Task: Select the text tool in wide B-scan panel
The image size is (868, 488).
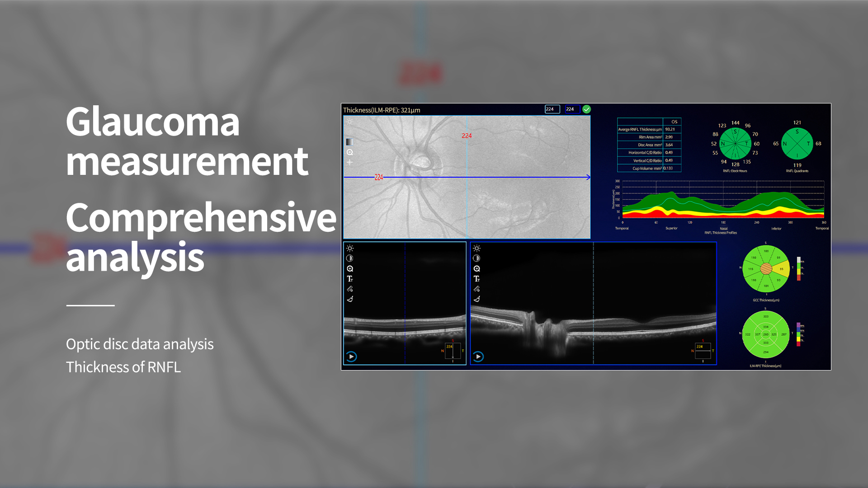Action: point(476,279)
